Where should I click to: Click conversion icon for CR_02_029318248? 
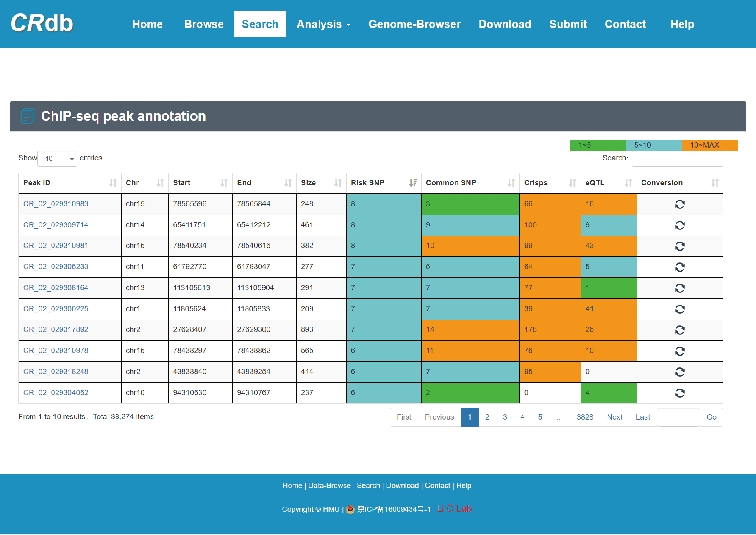680,372
